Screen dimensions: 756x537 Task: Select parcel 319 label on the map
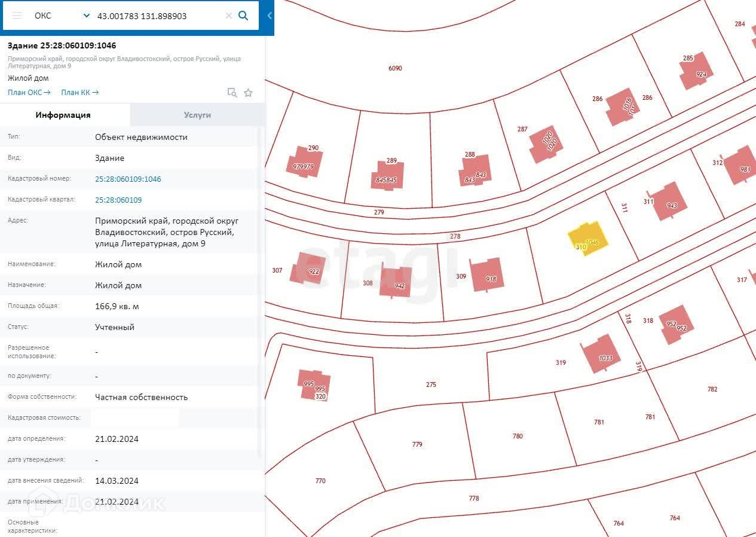pos(561,362)
